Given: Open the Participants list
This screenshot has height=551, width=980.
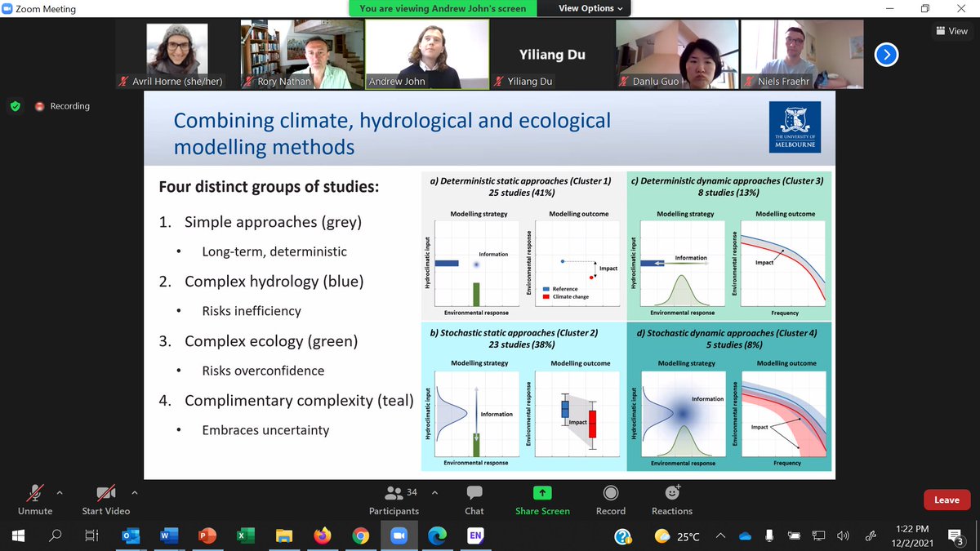Looking at the screenshot, I should [394, 500].
